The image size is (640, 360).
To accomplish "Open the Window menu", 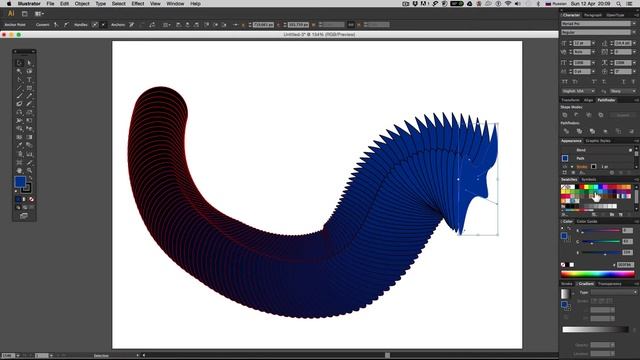I will [x=175, y=4].
